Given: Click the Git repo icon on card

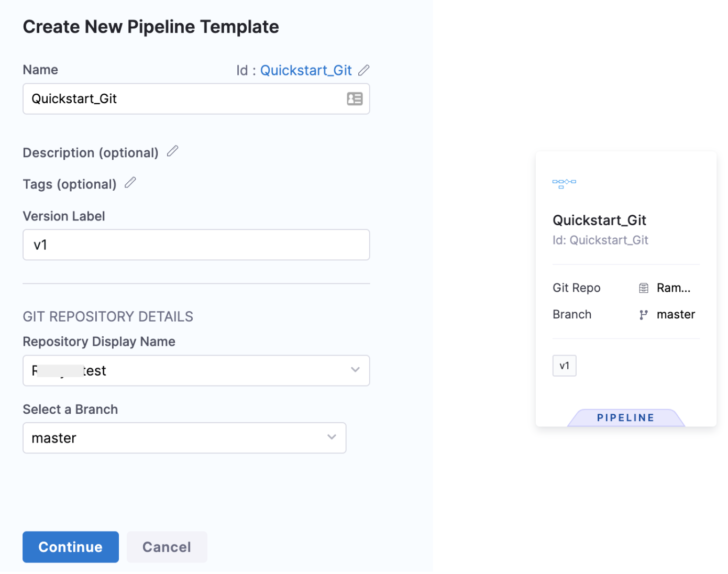Looking at the screenshot, I should (x=644, y=288).
